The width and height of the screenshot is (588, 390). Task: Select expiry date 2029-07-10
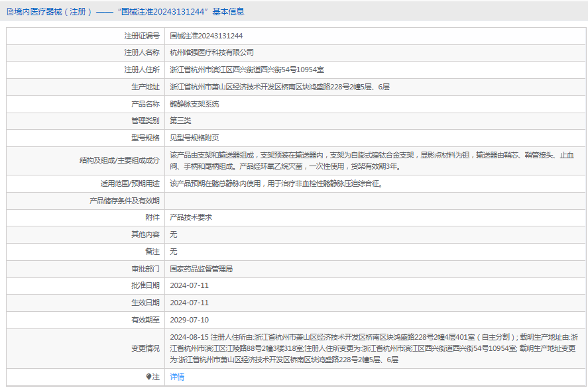click(189, 320)
